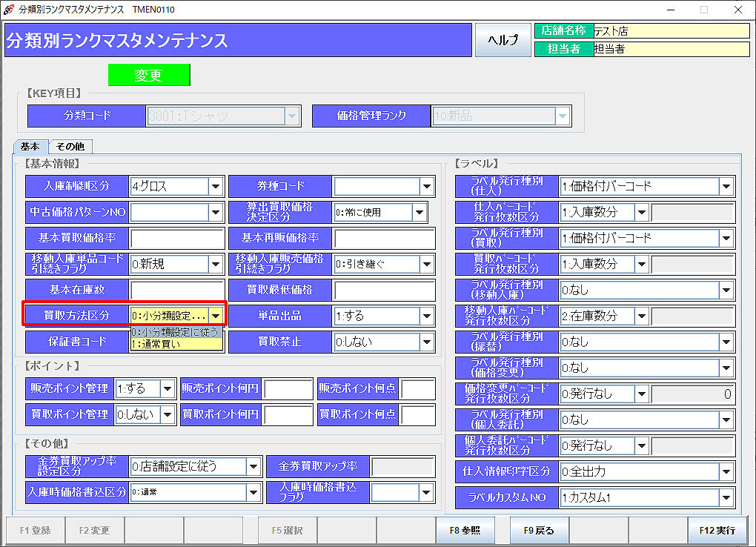Click the ヘルプ button
The width and height of the screenshot is (756, 547).
[x=503, y=40]
